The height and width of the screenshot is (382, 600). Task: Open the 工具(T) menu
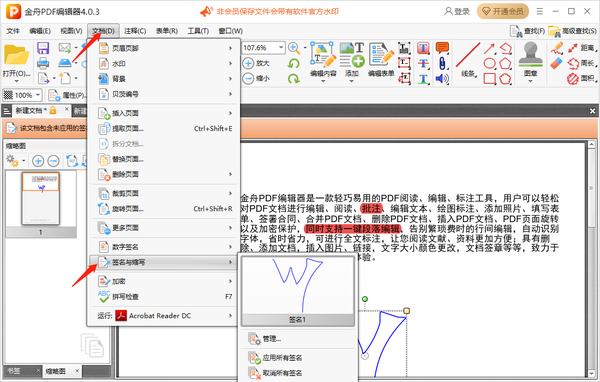198,31
